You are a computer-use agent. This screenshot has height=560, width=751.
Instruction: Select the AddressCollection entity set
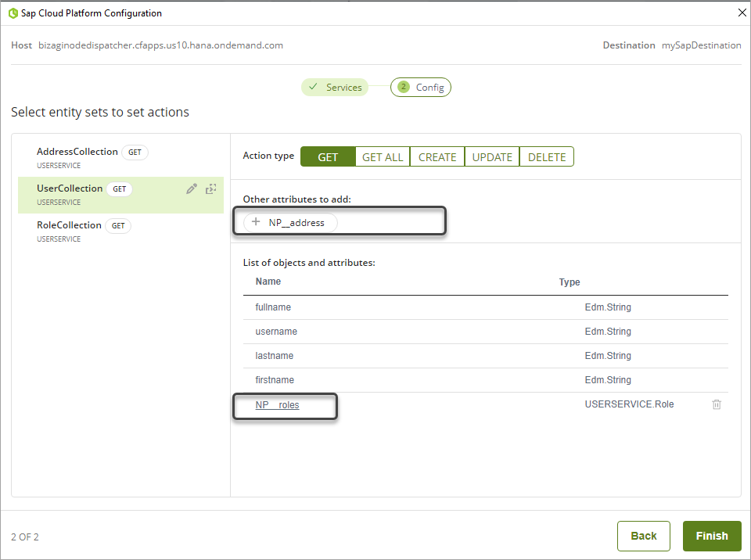pos(120,158)
